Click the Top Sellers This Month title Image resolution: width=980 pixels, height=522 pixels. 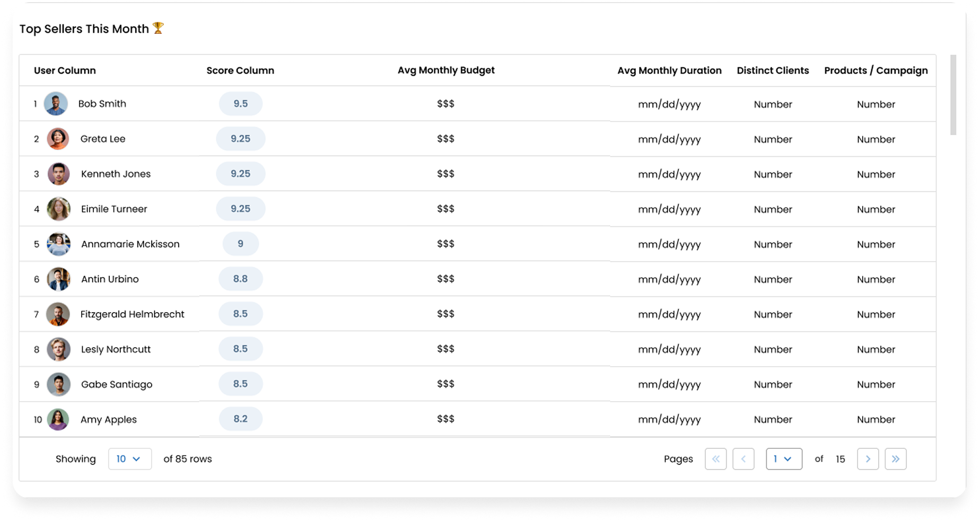click(x=84, y=29)
